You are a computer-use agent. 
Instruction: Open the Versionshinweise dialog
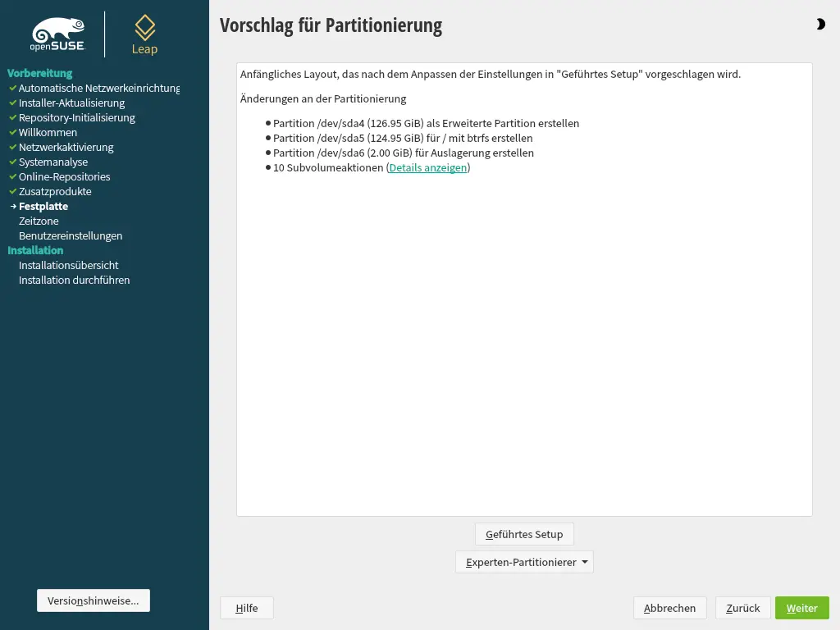(93, 600)
